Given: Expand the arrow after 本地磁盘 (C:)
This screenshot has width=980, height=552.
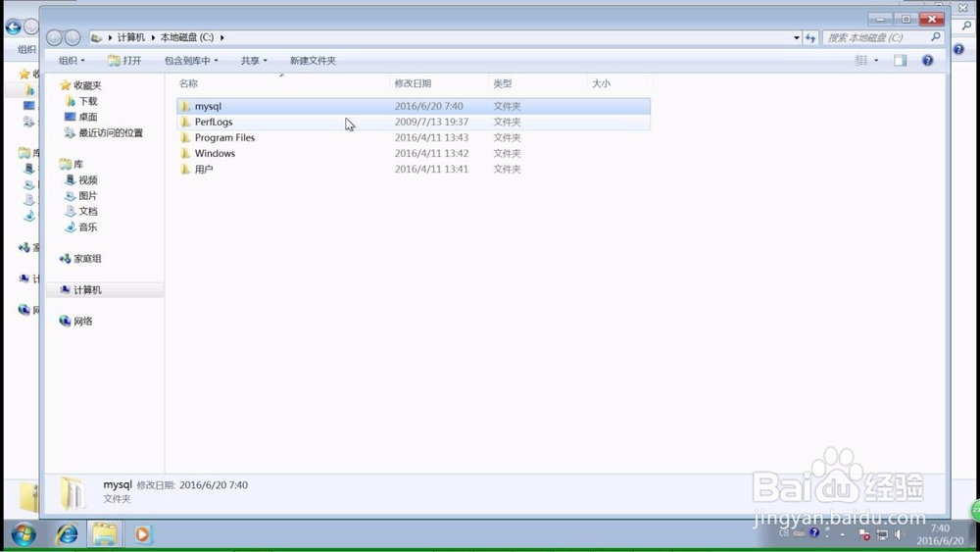Looking at the screenshot, I should tap(221, 37).
